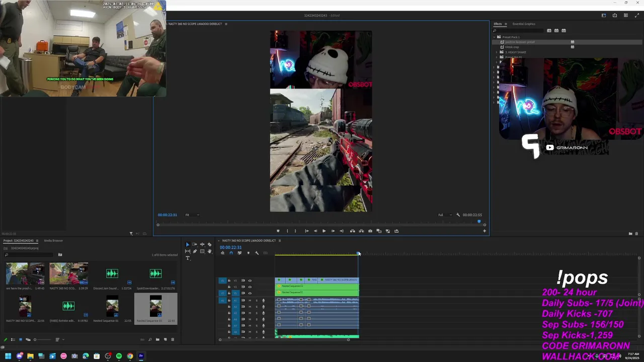This screenshot has height=362, width=644.
Task: Open the Project panel menu
Action: click(37, 240)
